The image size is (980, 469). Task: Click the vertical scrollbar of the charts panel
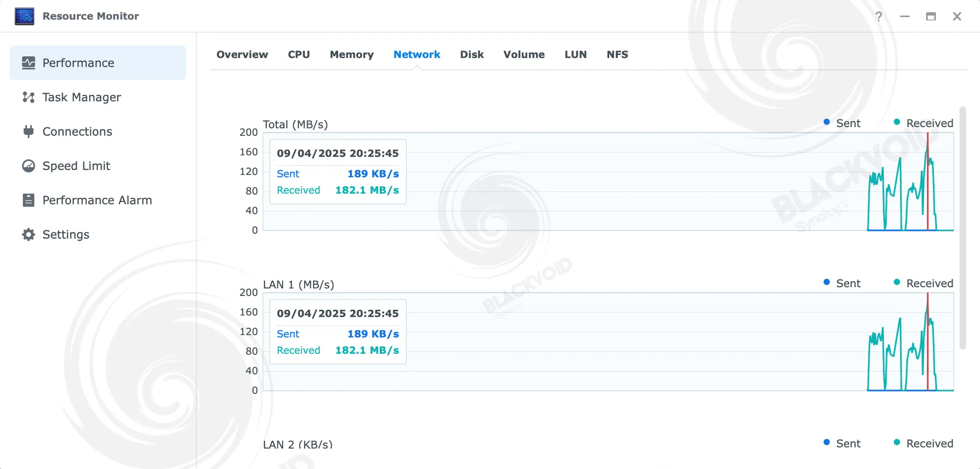[x=963, y=228]
